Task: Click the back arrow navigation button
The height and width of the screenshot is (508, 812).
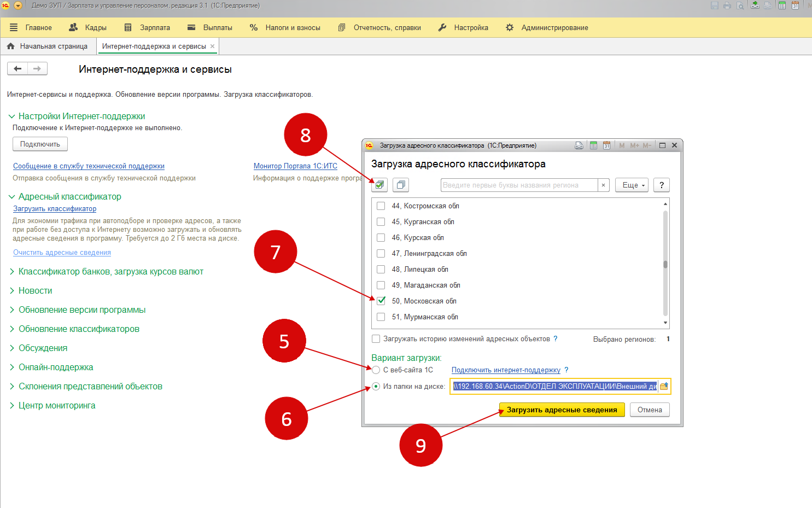Action: (17, 68)
